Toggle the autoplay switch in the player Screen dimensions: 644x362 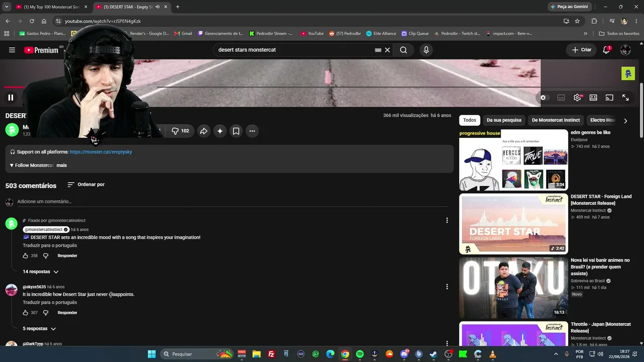(x=545, y=98)
